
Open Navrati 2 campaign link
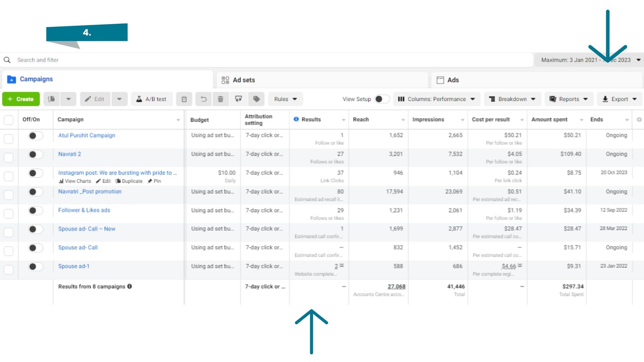click(x=69, y=154)
